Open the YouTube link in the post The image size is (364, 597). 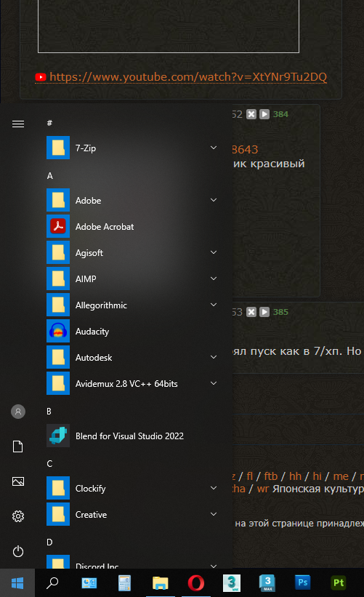[x=188, y=77]
